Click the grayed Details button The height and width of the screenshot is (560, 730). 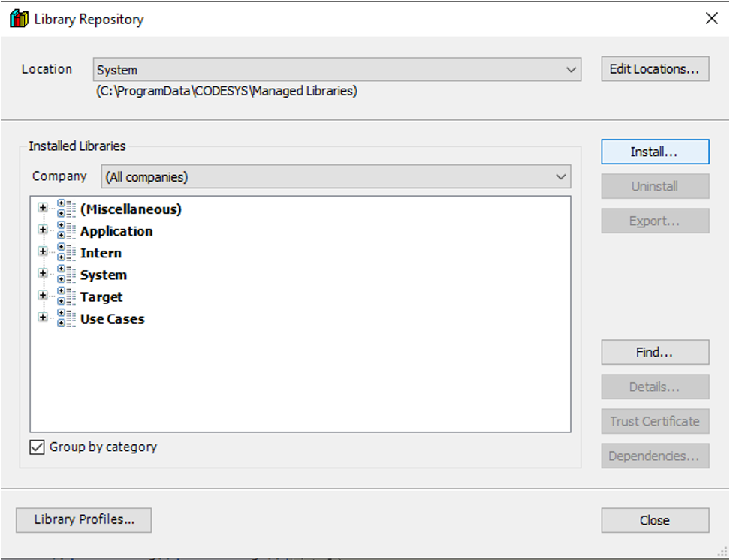655,387
